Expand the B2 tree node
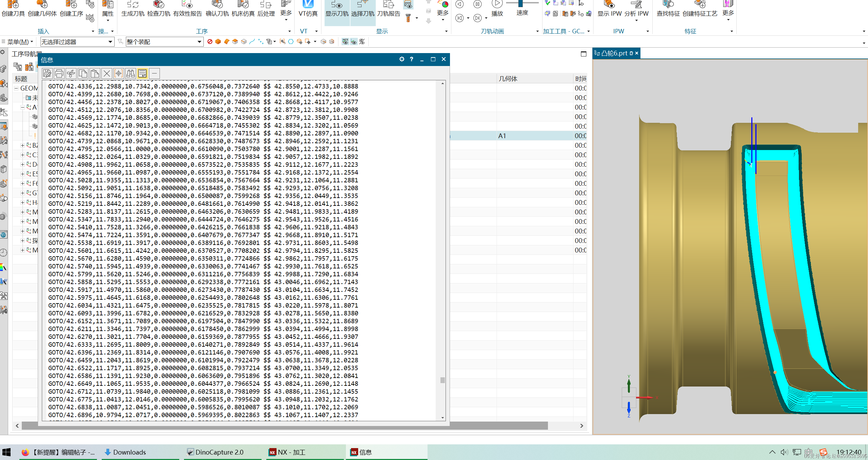 tap(23, 145)
